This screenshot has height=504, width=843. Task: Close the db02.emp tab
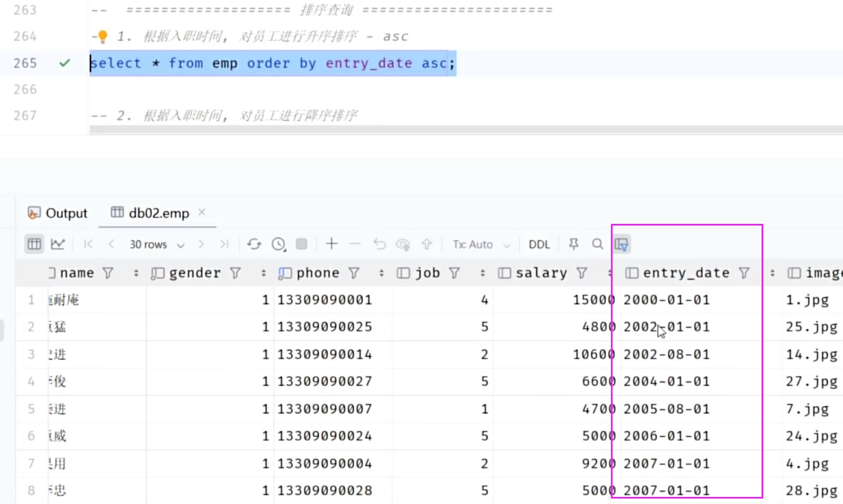pyautogui.click(x=202, y=212)
